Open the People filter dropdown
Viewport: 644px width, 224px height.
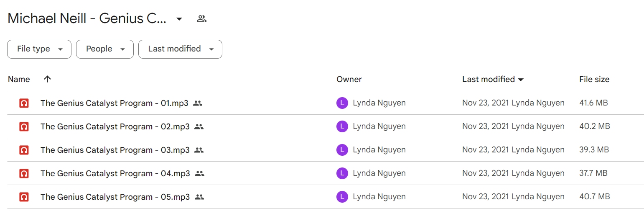coord(105,49)
